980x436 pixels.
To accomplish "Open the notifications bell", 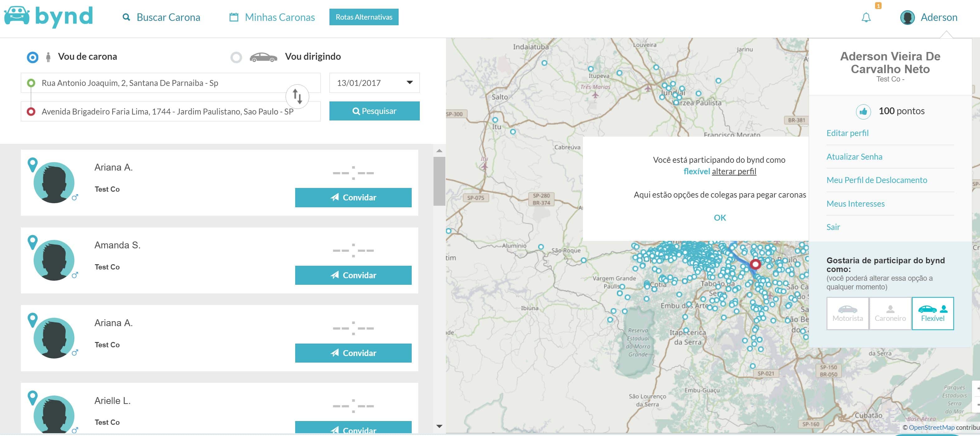I will [866, 17].
